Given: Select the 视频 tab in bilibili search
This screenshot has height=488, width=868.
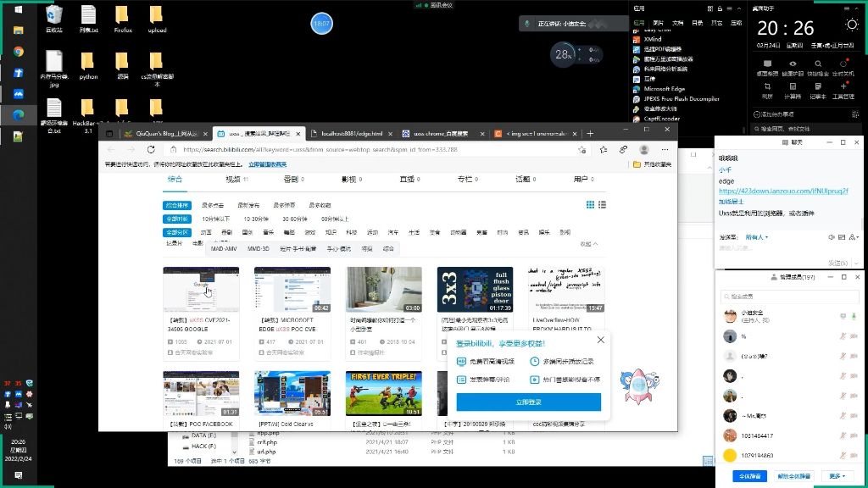Looking at the screenshot, I should pyautogui.click(x=236, y=180).
